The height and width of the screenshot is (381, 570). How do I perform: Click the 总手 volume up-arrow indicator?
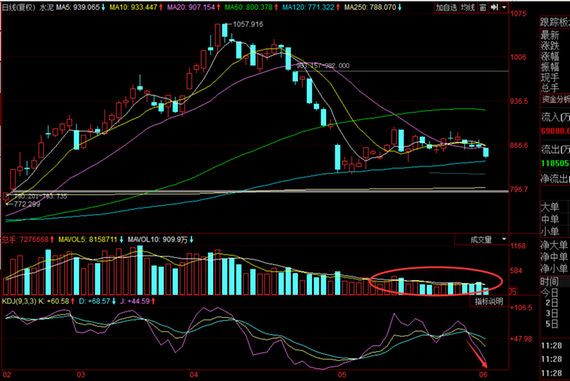(x=52, y=239)
